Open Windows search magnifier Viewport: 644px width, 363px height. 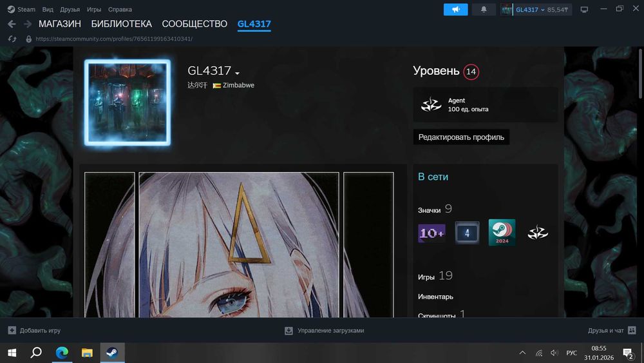click(36, 353)
